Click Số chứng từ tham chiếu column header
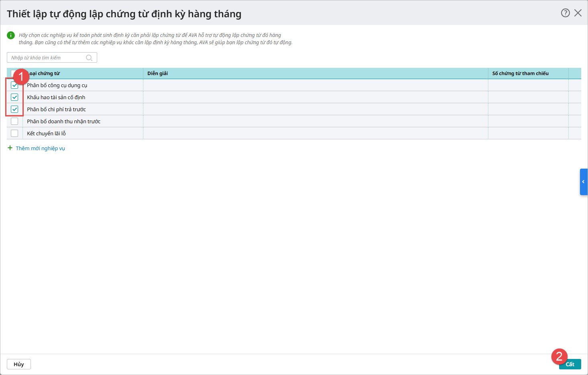Viewport: 588px width, 375px height. [x=520, y=73]
